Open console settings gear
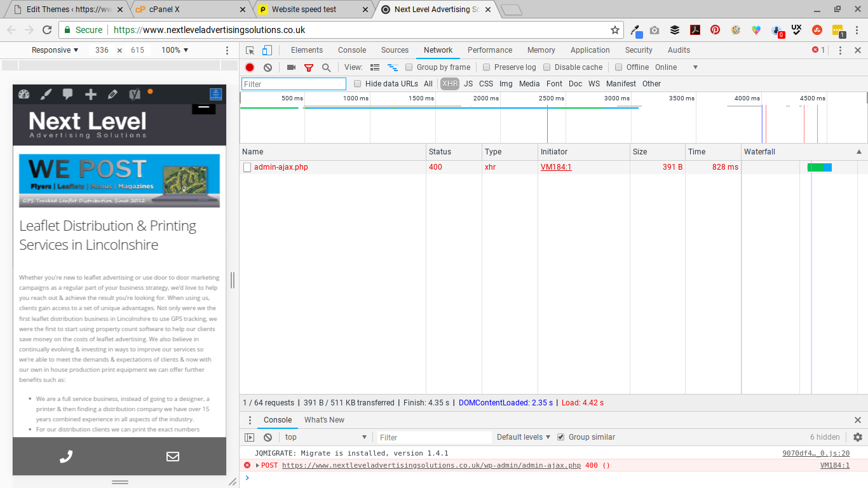868x488 pixels. coord(858,437)
